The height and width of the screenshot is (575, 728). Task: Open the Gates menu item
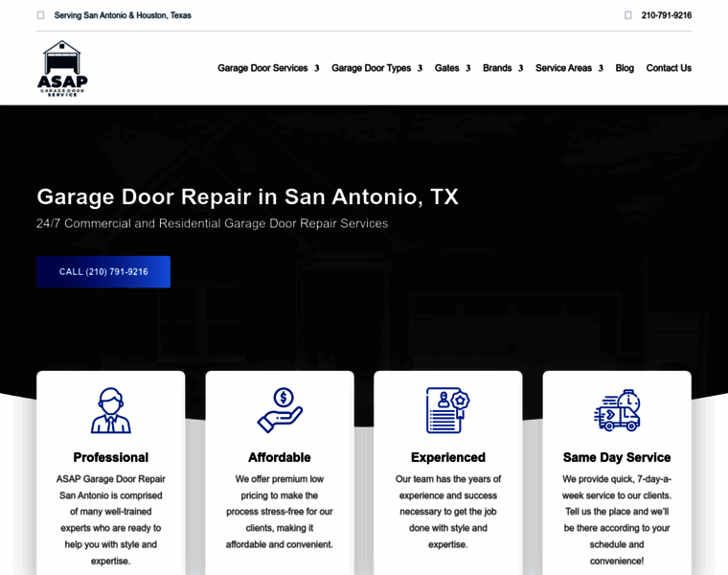coord(446,68)
